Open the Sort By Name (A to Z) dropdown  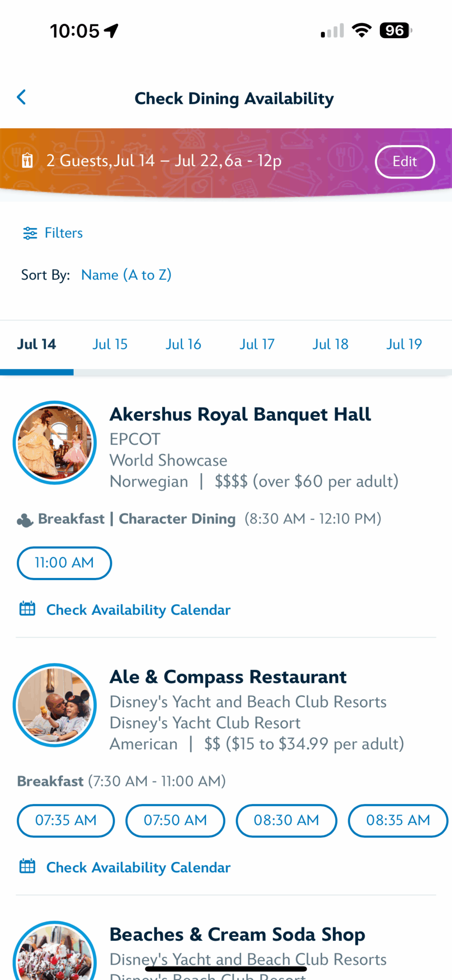point(126,275)
